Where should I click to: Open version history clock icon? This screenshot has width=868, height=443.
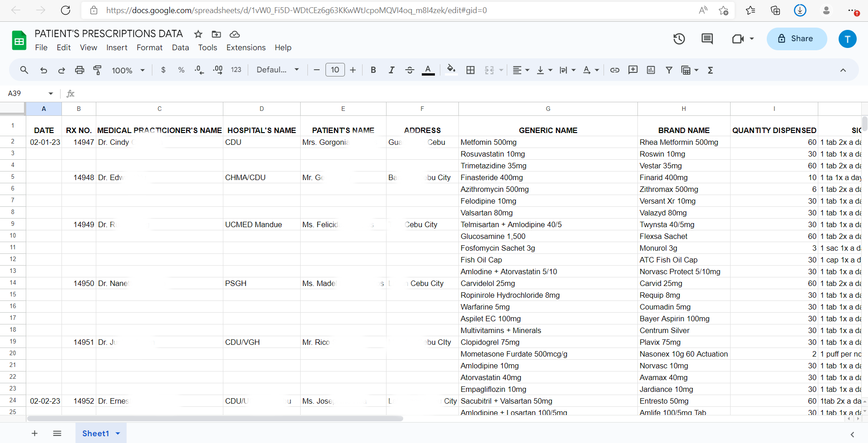(x=679, y=39)
